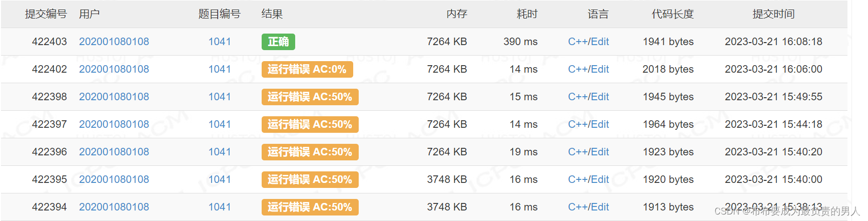The height and width of the screenshot is (221, 868).
Task: Open C++/Edit link for submission 422403
Action: [x=588, y=42]
